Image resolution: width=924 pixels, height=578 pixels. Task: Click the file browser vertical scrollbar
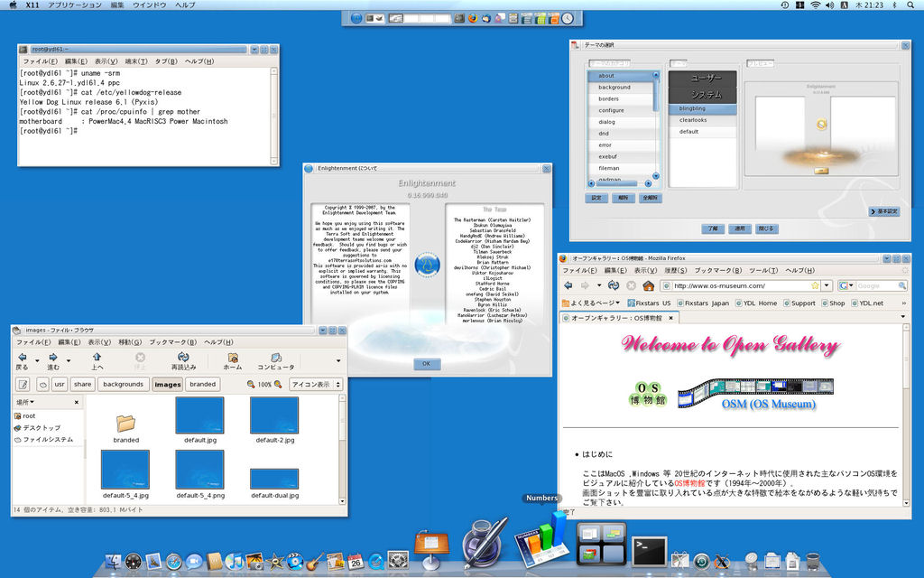click(x=342, y=450)
